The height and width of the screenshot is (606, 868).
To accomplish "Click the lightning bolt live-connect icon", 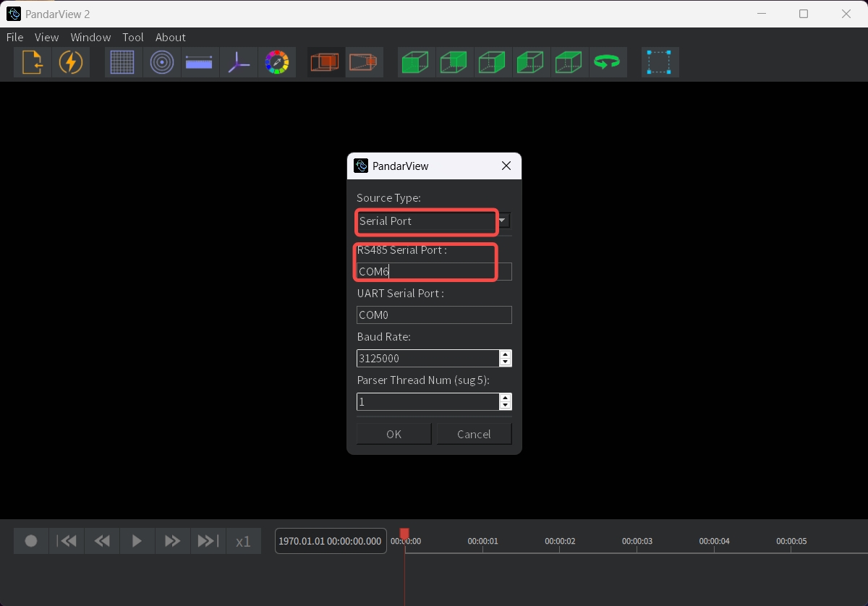I will tap(70, 63).
